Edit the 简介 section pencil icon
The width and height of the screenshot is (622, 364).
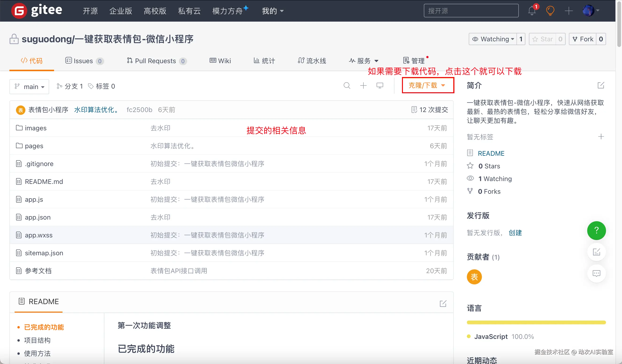click(x=601, y=85)
